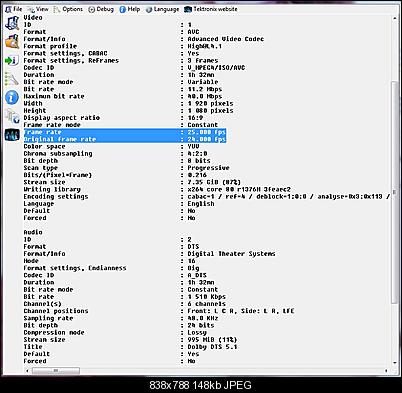
Task: Open the preferences tool icon in the sidebar
Action: click(12, 79)
